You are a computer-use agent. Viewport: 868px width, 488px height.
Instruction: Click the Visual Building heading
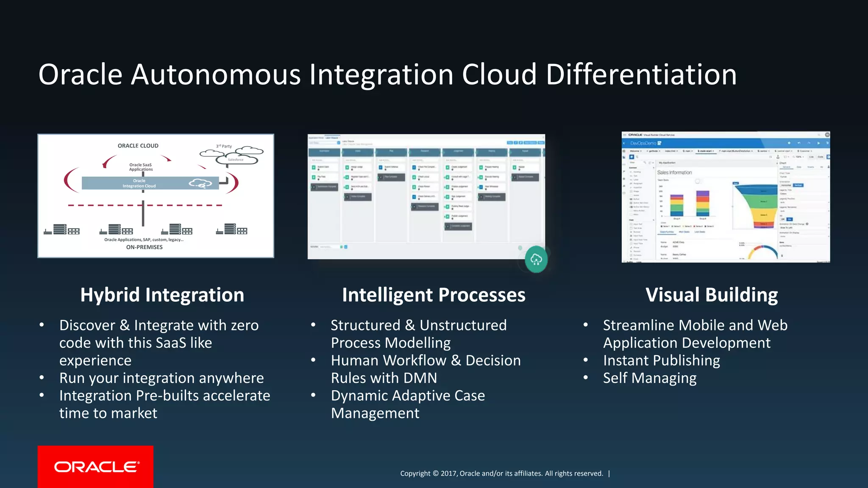click(712, 295)
